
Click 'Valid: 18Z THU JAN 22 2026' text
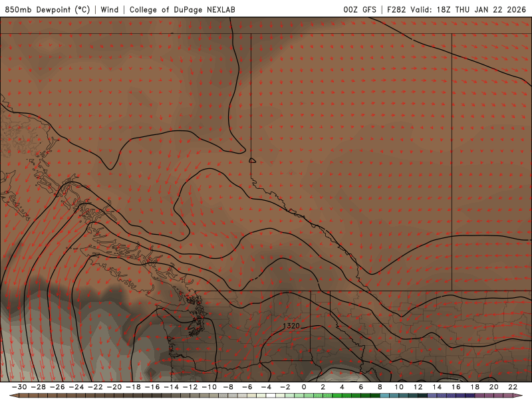tap(468, 9)
